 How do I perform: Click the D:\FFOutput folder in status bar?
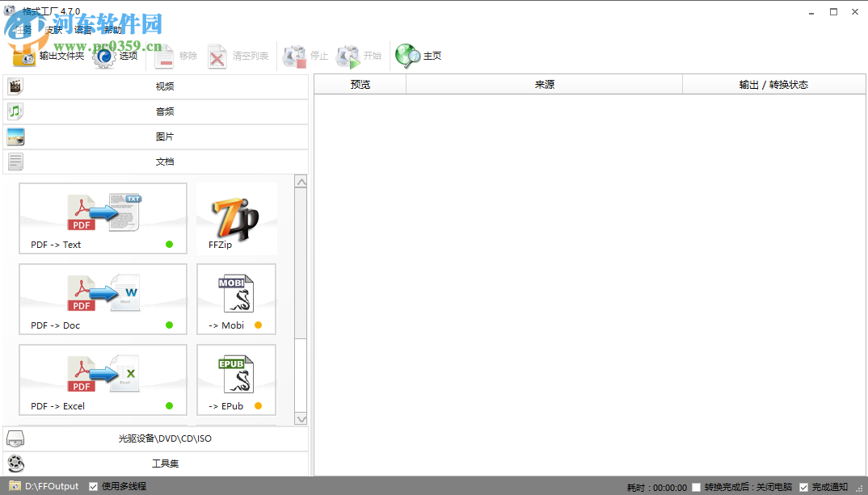(44, 486)
